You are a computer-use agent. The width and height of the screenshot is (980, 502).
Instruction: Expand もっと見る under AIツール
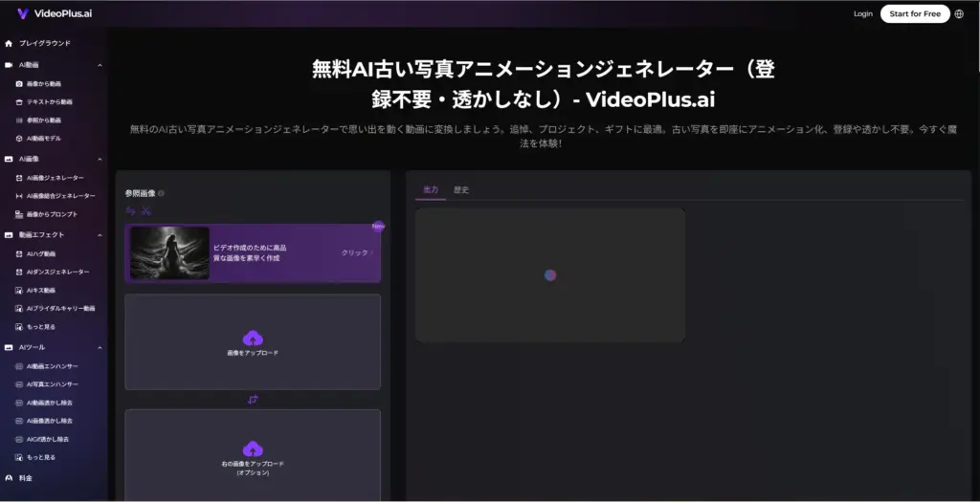[x=40, y=457]
